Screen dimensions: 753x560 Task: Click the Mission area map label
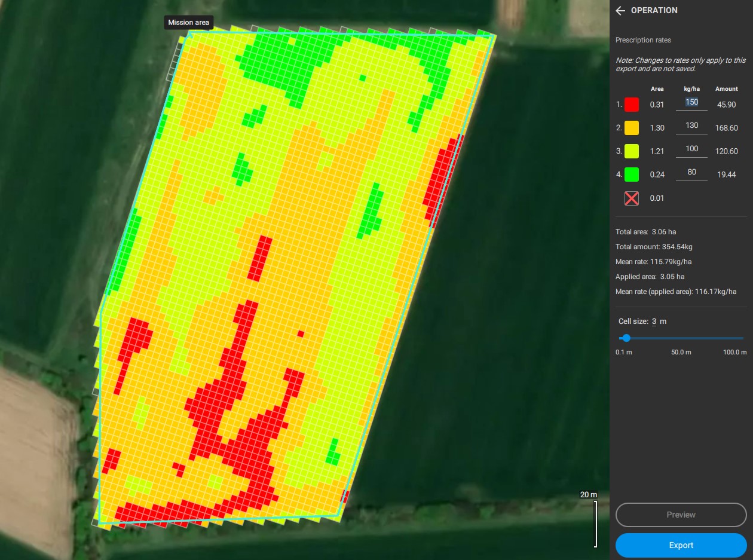point(188,23)
